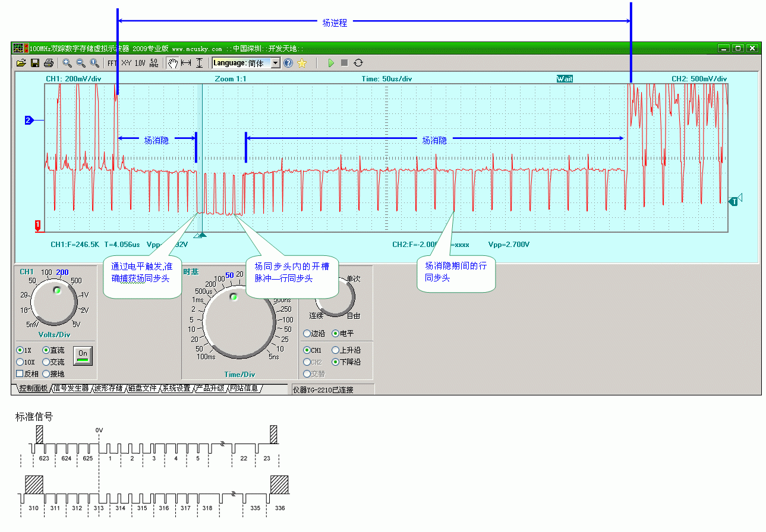Tick the 反相 invert checkbox

pyautogui.click(x=20, y=374)
